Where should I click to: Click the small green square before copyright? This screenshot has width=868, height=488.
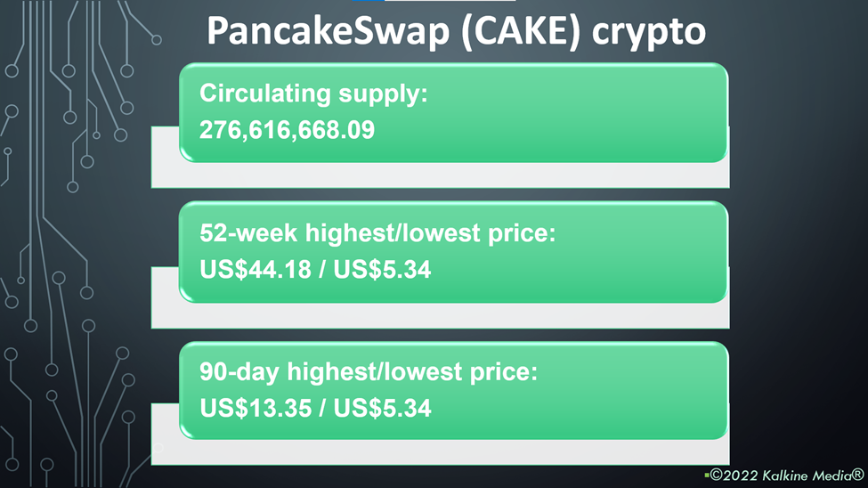pos(707,476)
